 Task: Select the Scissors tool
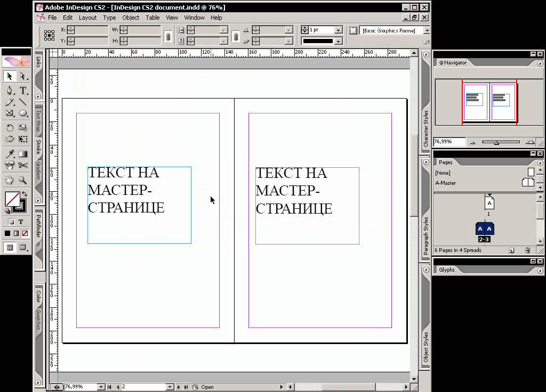[x=23, y=165]
